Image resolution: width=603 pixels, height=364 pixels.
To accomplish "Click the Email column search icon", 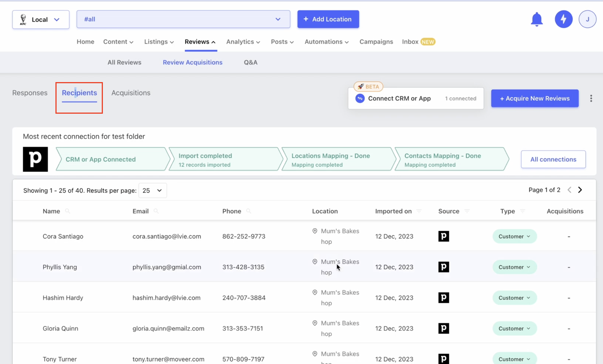I will click(x=156, y=211).
